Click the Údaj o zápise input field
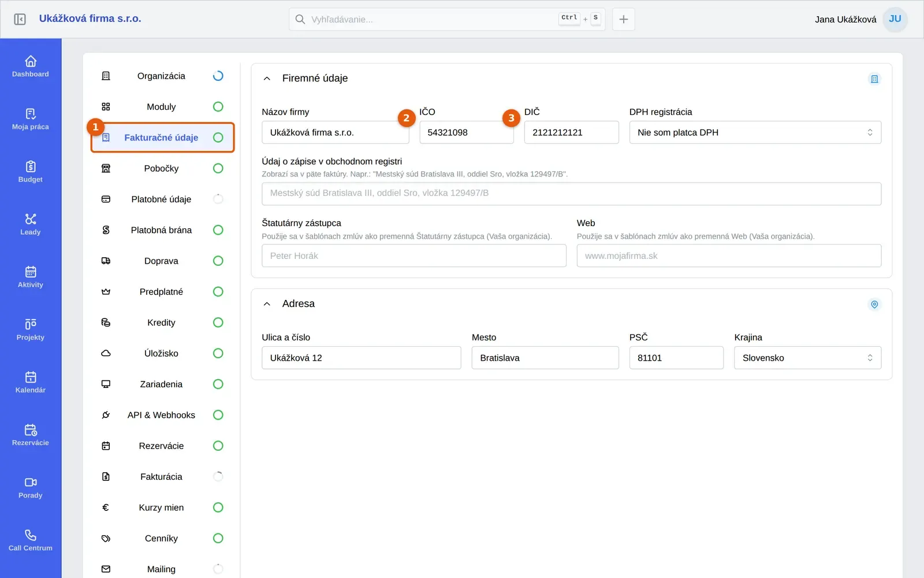Image resolution: width=924 pixels, height=578 pixels. pyautogui.click(x=572, y=194)
